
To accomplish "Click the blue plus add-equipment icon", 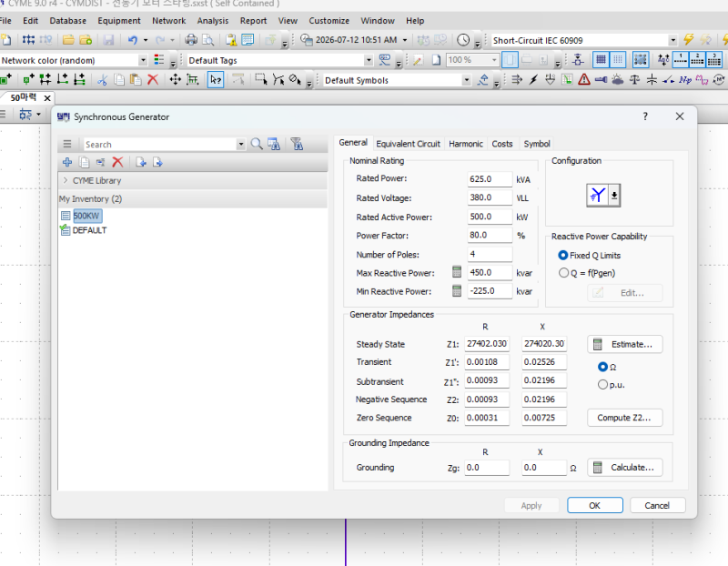I will (67, 162).
